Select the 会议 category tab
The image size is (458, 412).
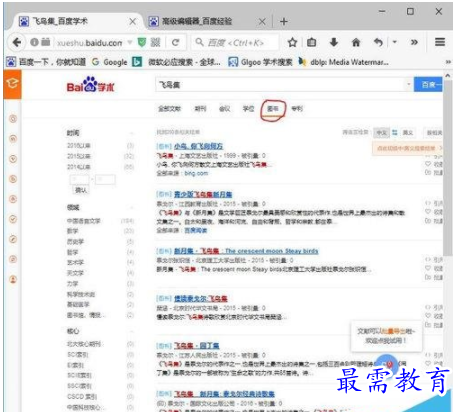[224, 109]
